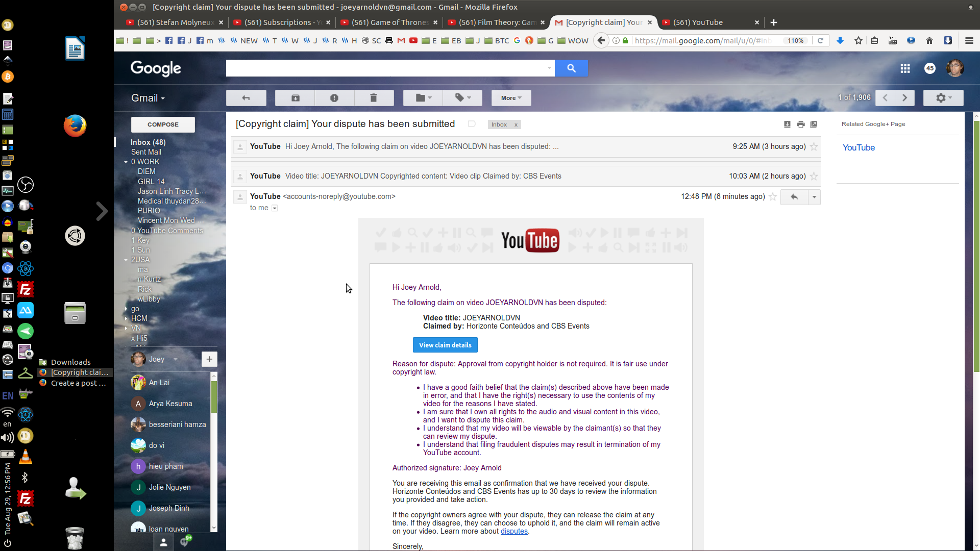
Task: Star the 9:25 AM YouTube message
Action: tap(814, 147)
